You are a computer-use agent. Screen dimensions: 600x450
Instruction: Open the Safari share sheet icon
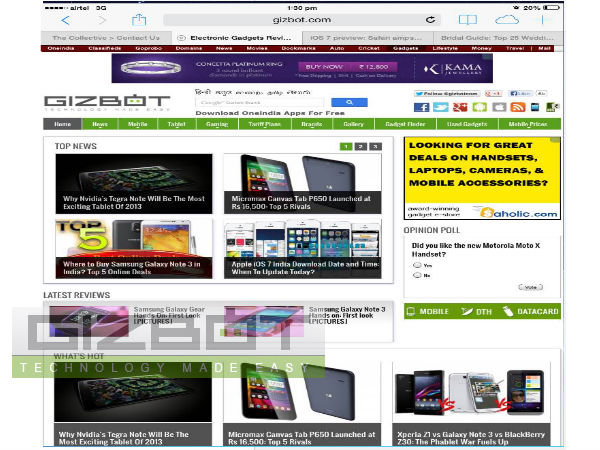[140, 19]
